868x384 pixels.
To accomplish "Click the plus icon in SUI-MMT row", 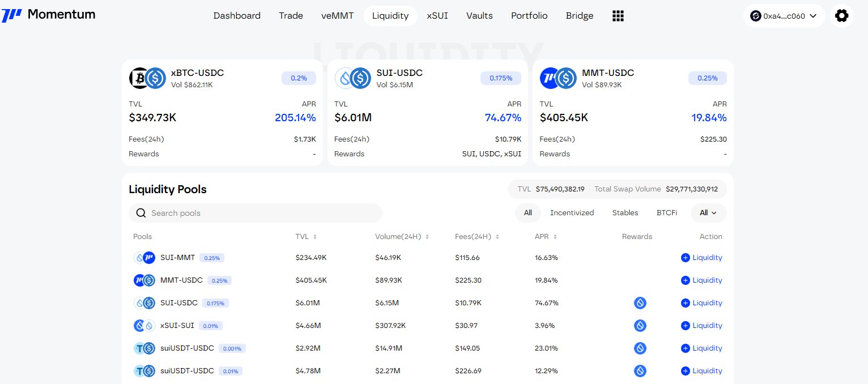I will (685, 258).
